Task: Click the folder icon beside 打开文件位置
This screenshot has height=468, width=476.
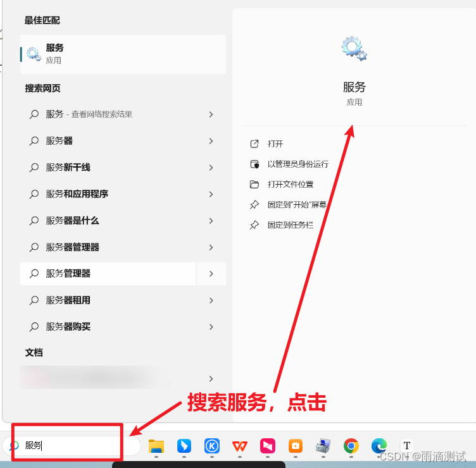Action: pyautogui.click(x=254, y=185)
